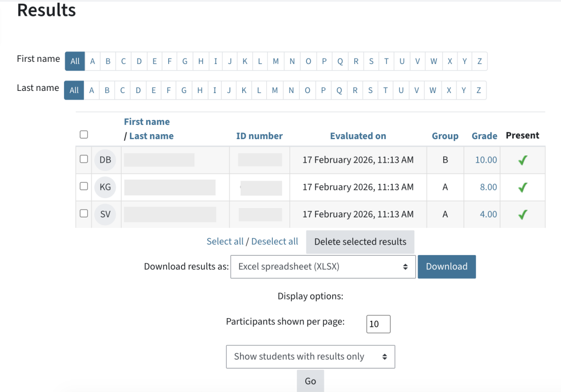Image resolution: width=561 pixels, height=392 pixels.
Task: Click the present checkmark for student KG
Action: click(x=522, y=187)
